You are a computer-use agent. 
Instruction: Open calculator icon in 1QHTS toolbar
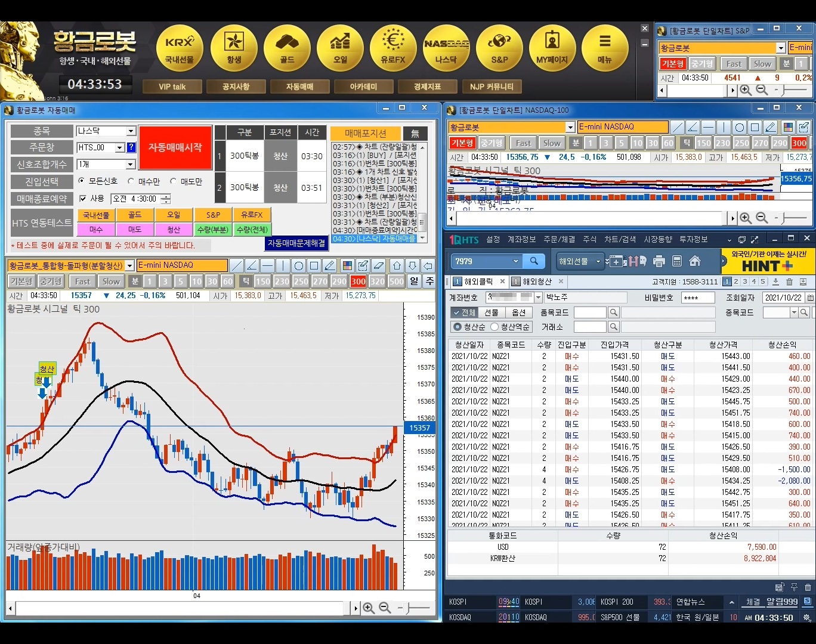pos(677,261)
